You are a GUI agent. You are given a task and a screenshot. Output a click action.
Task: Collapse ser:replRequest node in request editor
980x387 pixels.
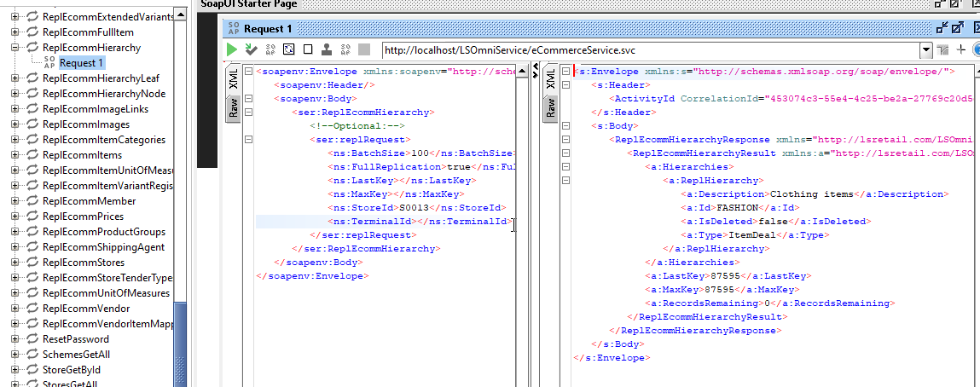[x=248, y=140]
